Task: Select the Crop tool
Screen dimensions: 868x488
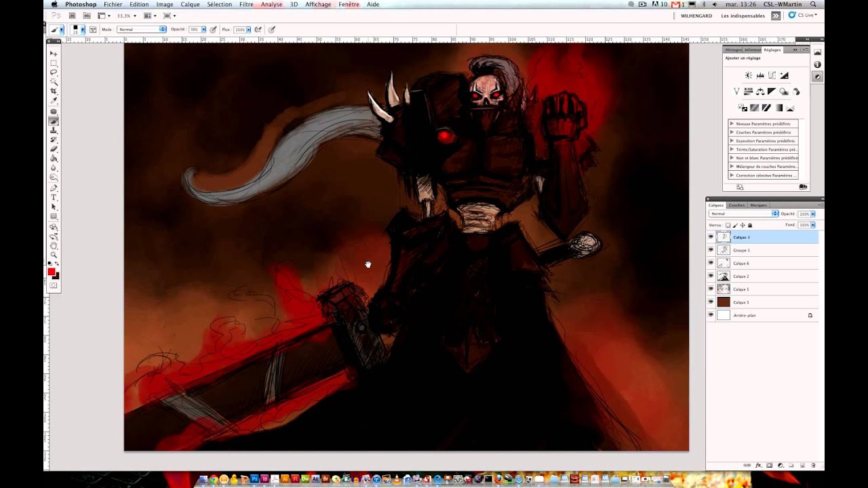Action: [54, 91]
